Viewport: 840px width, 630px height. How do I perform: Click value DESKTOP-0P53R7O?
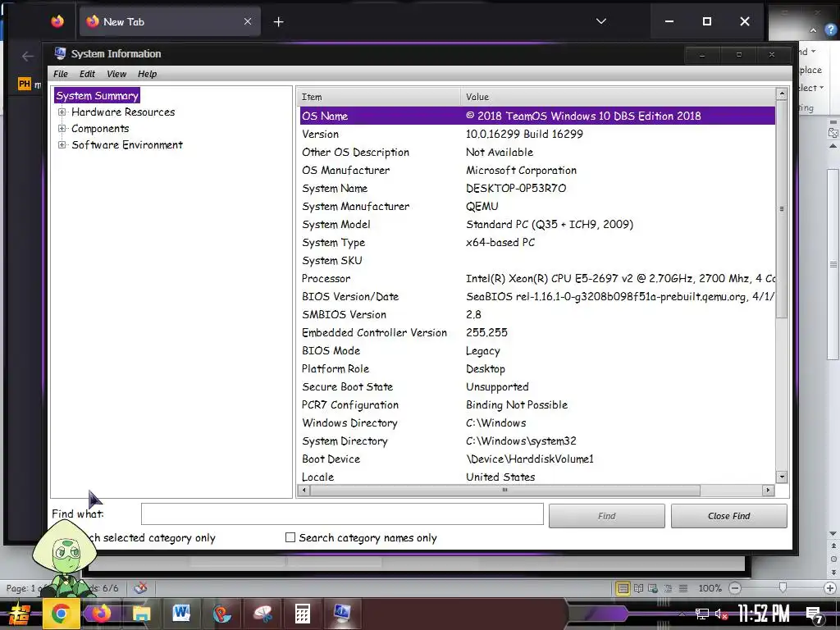click(x=516, y=189)
